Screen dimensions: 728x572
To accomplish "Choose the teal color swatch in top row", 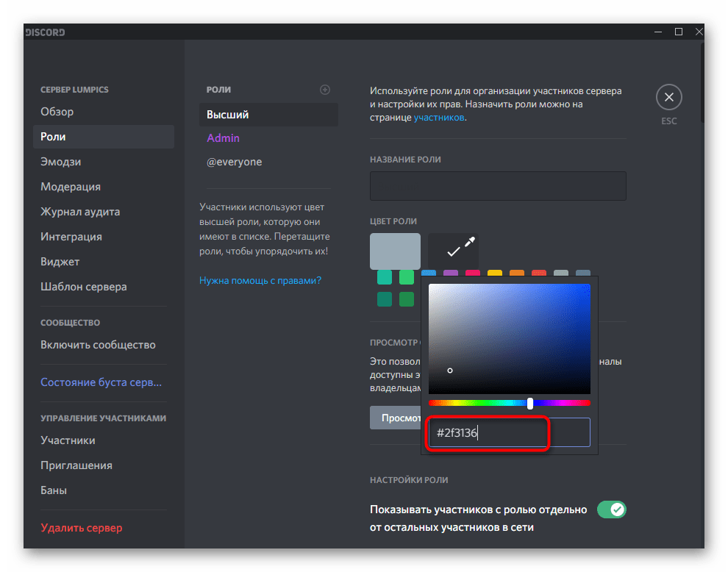I will [385, 278].
